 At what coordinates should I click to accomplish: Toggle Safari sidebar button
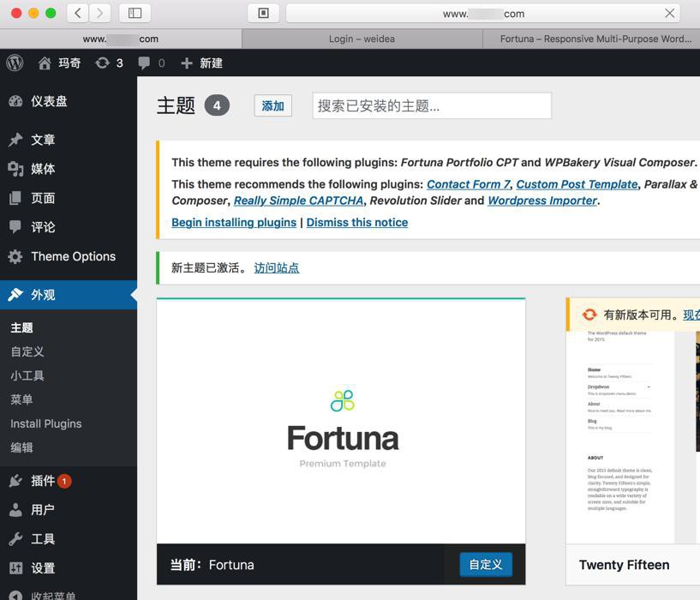pos(135,13)
